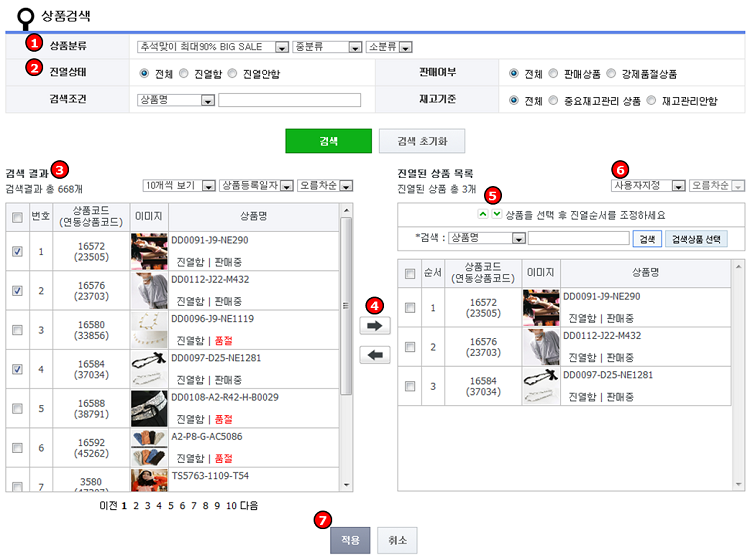Open the 10개씩 보기 dropdown
Screen dimensions: 750x560
click(179, 185)
